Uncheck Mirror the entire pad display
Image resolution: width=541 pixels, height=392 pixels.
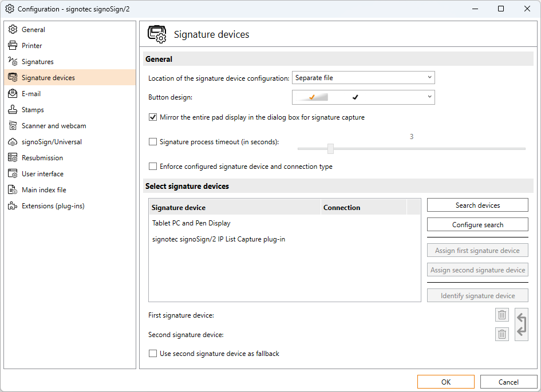pos(153,117)
